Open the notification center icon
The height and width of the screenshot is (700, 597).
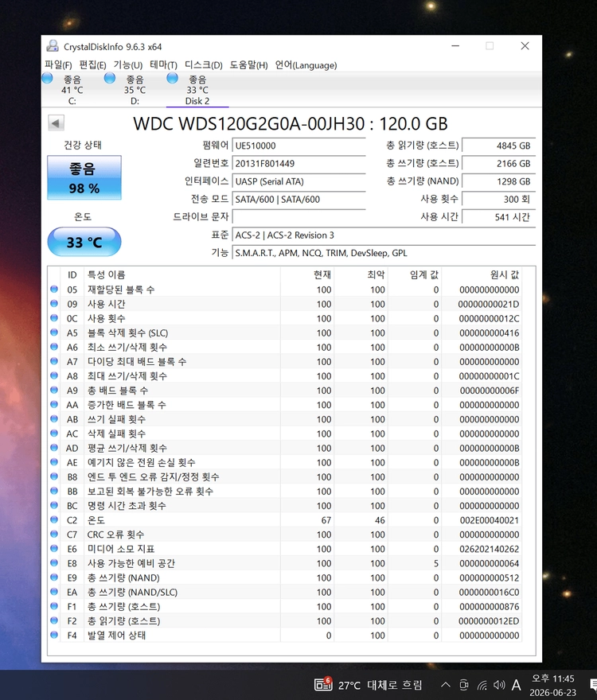[x=593, y=685]
